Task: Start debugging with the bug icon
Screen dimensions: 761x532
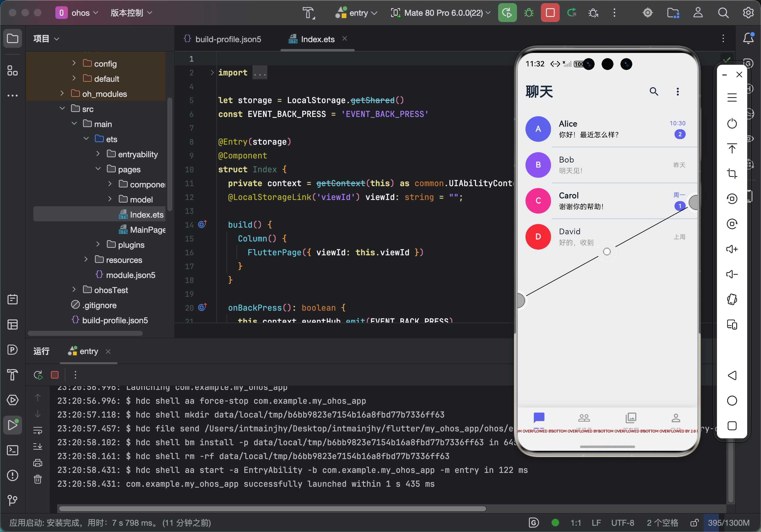Action: 529,13
